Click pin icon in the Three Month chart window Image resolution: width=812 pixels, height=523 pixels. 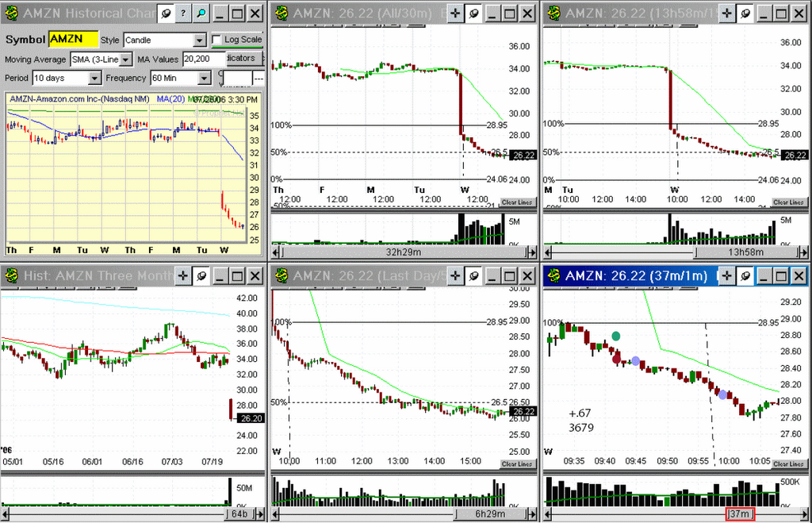coord(201,275)
